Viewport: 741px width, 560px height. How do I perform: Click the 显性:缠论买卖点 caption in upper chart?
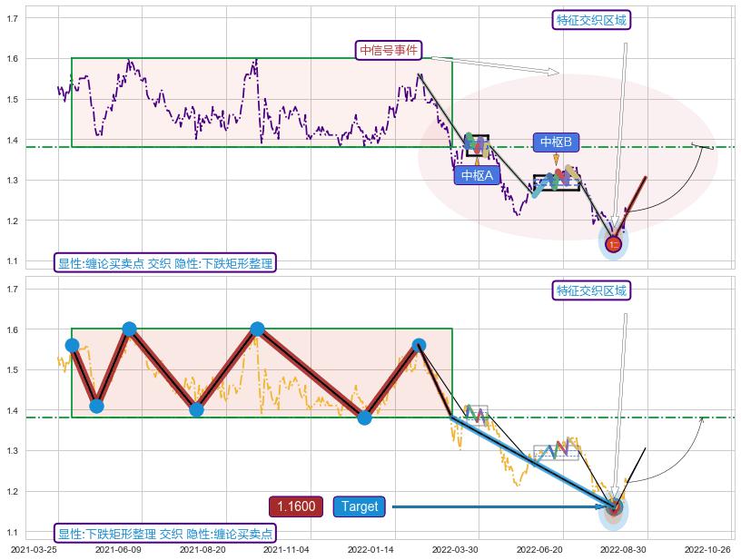tap(164, 263)
